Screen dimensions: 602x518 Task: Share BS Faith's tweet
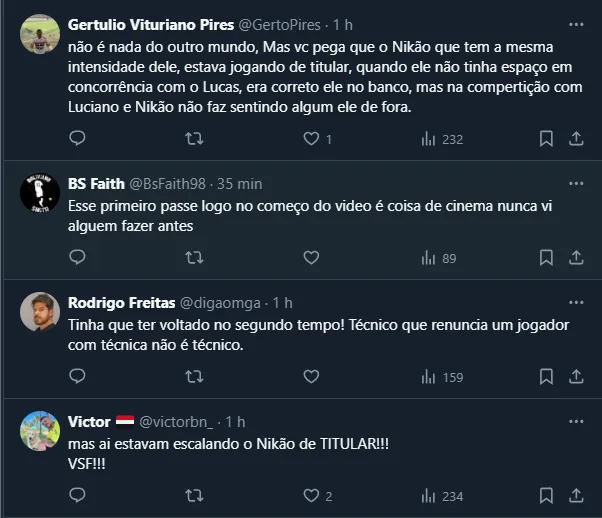[577, 258]
